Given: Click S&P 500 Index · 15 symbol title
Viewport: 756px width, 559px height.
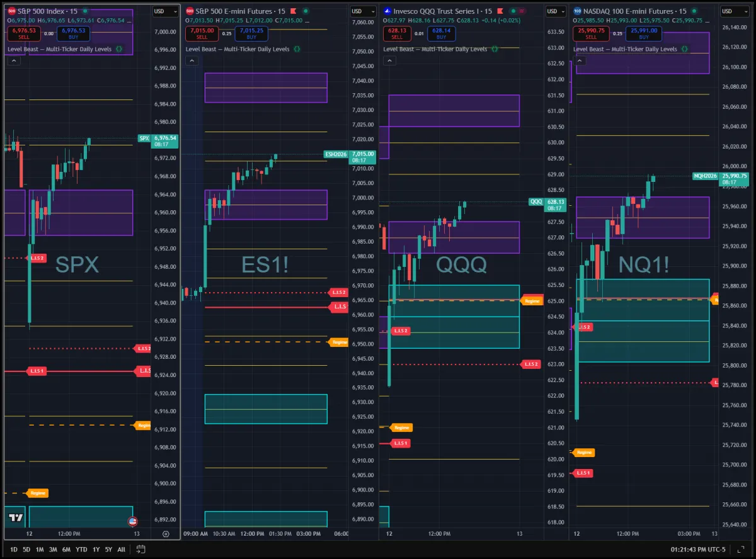Looking at the screenshot, I should pos(49,11).
